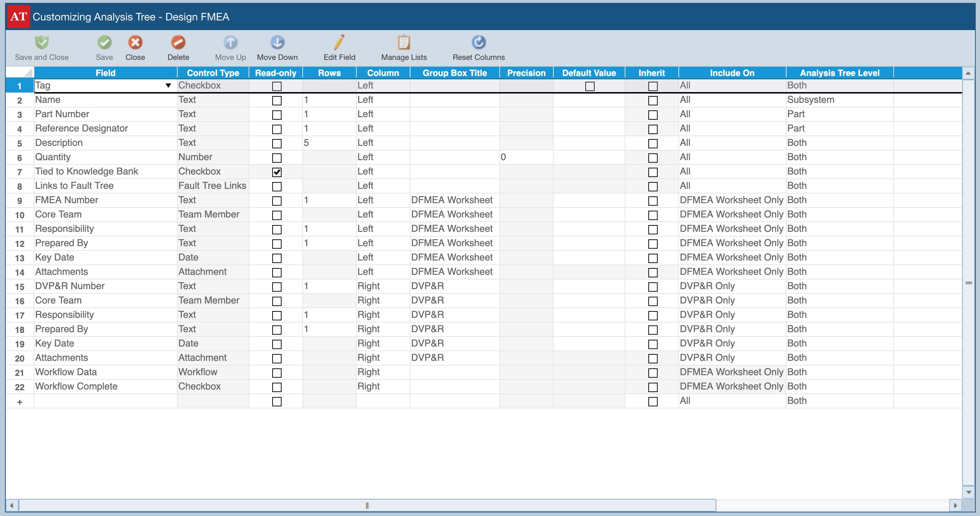This screenshot has height=516, width=980.
Task: Enable Inherit checkbox for Quantity row
Action: coord(653,158)
